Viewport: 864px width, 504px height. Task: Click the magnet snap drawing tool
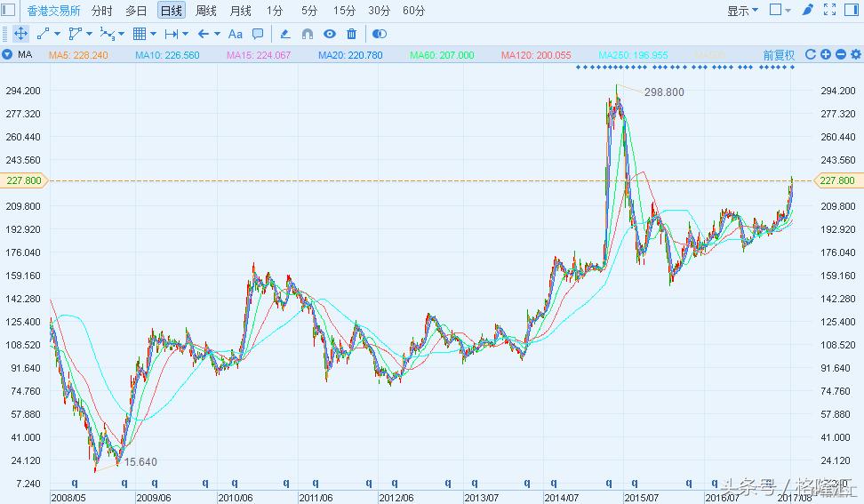pyautogui.click(x=308, y=34)
